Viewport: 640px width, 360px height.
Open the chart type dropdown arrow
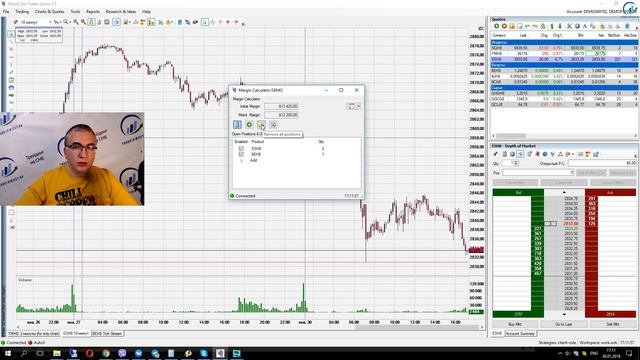click(x=60, y=22)
